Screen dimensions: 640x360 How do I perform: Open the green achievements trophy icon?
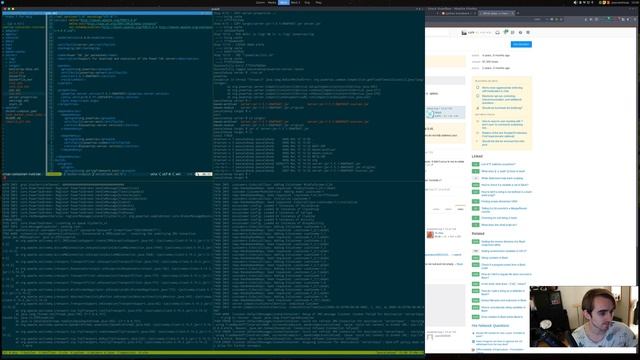505,32
